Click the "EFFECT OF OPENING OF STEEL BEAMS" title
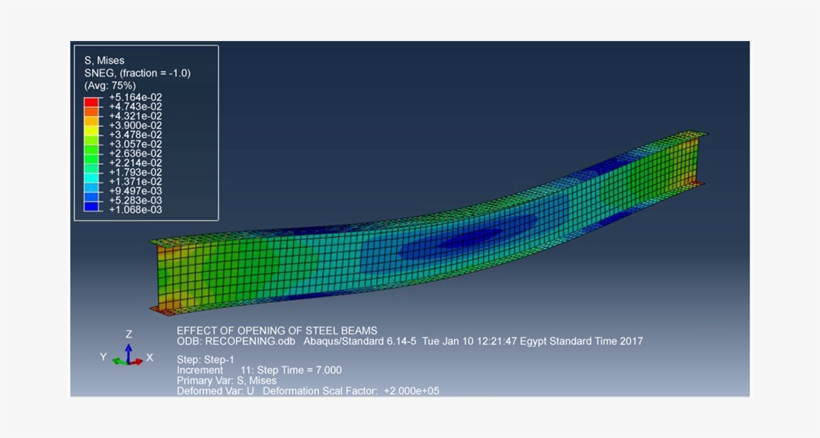This screenshot has width=820, height=438. coord(277,330)
